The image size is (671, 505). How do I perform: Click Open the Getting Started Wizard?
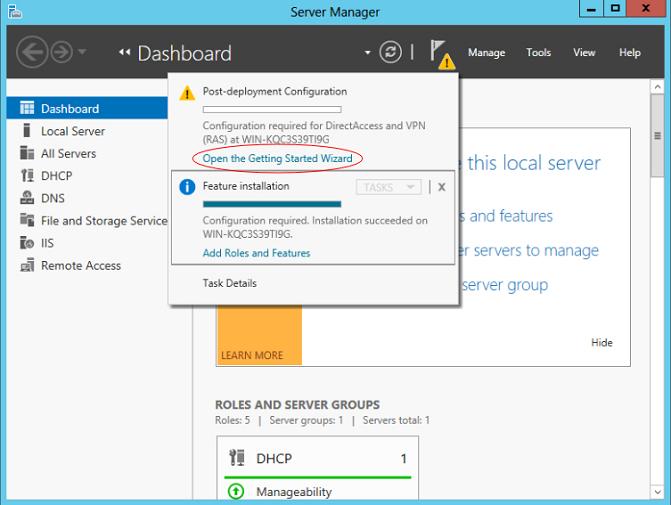click(x=277, y=159)
